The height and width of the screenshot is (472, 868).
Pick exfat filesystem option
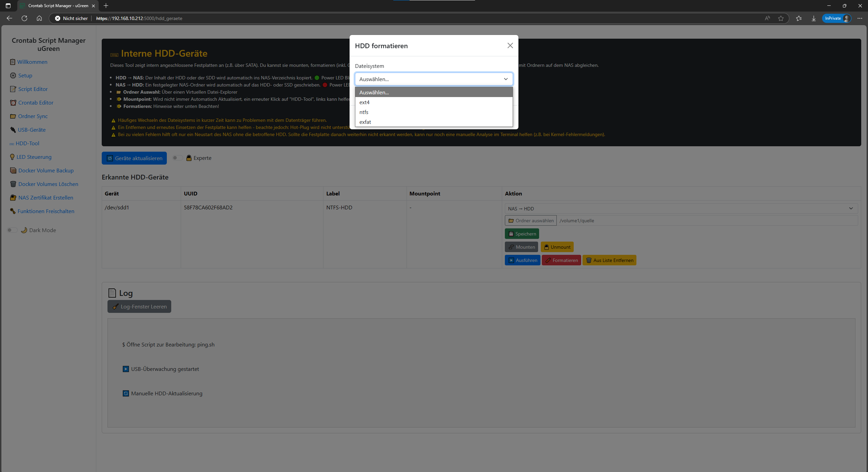coord(434,122)
